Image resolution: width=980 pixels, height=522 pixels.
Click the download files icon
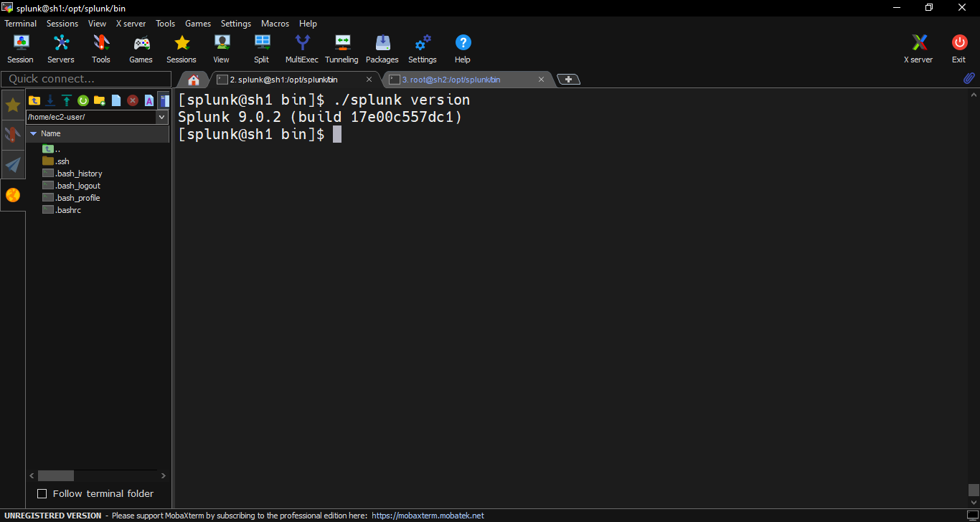click(50, 100)
